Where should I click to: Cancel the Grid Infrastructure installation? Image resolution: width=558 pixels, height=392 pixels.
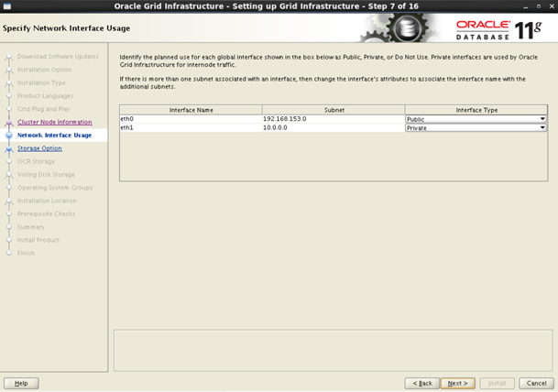[536, 383]
